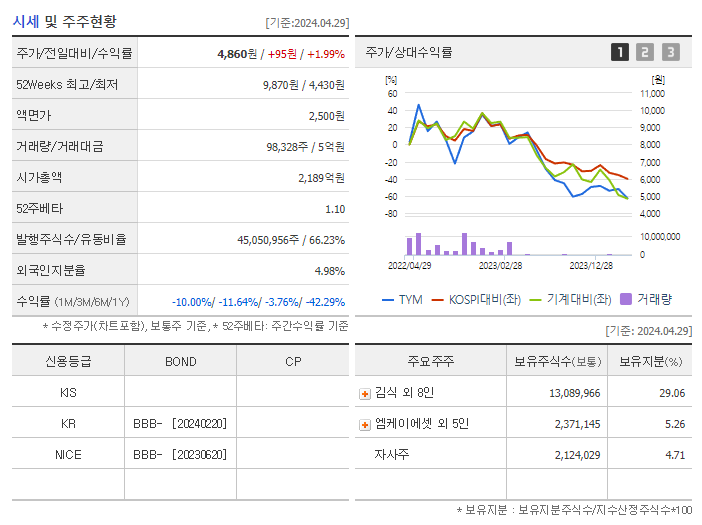The width and height of the screenshot is (702, 525).
Task: Select 자사주 shares held 2,124,029
Action: coord(578,455)
